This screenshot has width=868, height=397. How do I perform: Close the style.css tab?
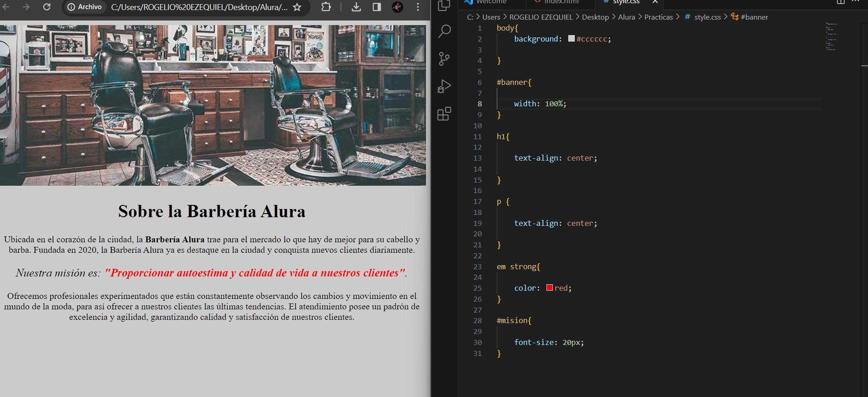coord(655,3)
